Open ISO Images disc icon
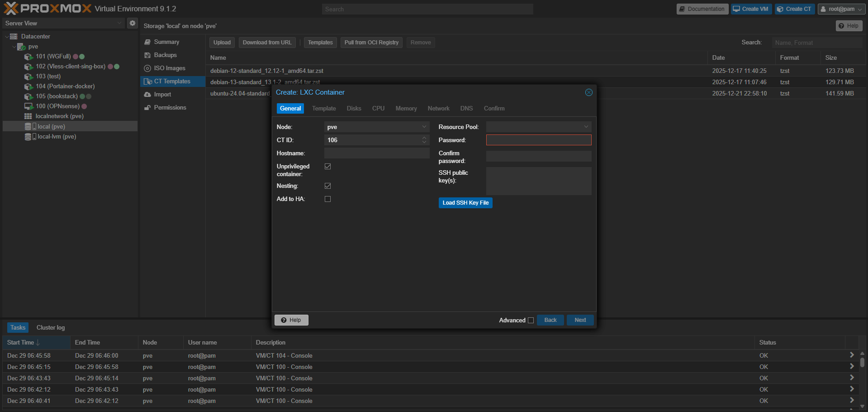The image size is (868, 412). pyautogui.click(x=147, y=68)
